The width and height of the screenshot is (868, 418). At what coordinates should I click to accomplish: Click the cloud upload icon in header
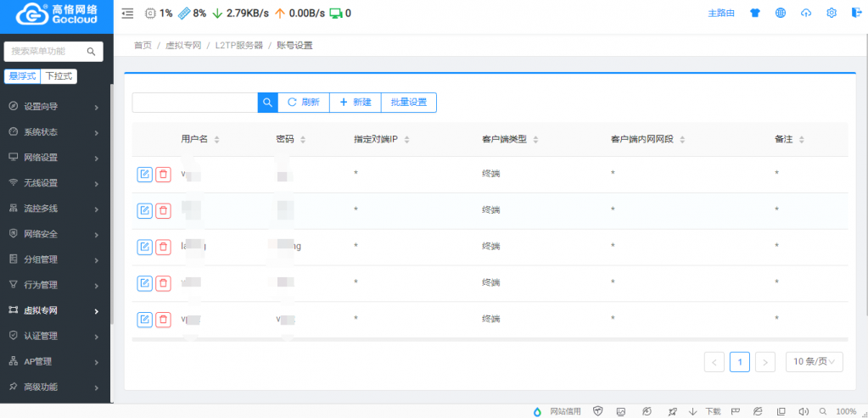point(806,14)
